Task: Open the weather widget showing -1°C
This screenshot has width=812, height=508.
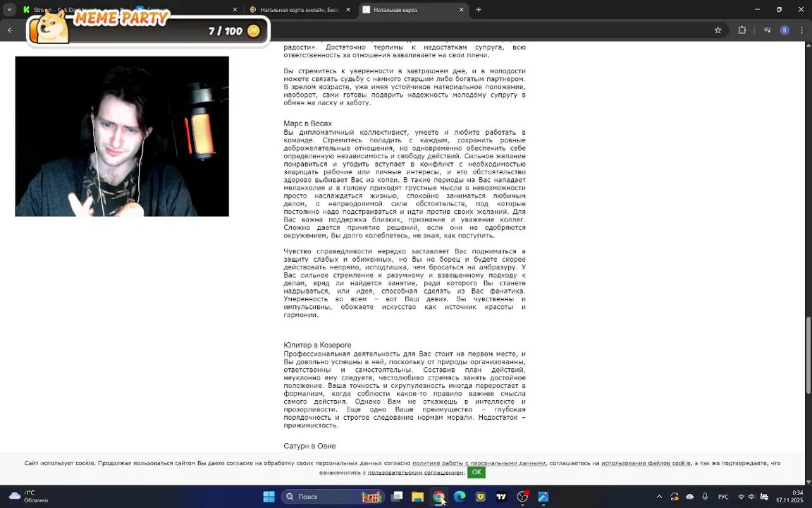Action: 30,497
